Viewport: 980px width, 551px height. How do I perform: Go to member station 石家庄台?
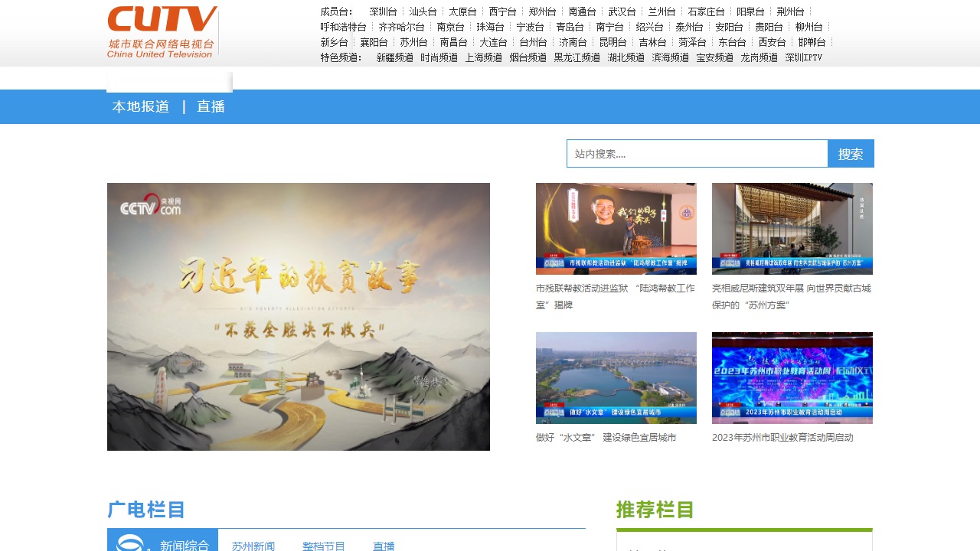pos(706,11)
